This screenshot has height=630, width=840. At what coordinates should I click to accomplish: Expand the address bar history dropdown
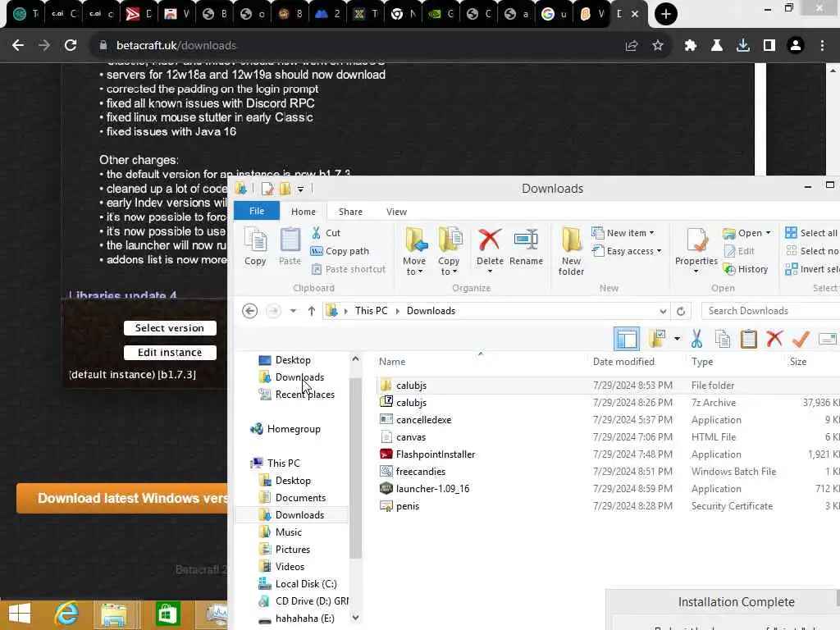coord(663,311)
